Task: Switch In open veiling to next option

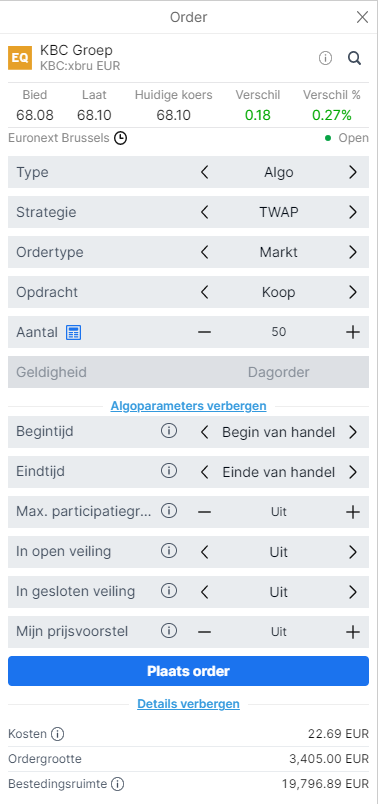Action: coord(353,552)
